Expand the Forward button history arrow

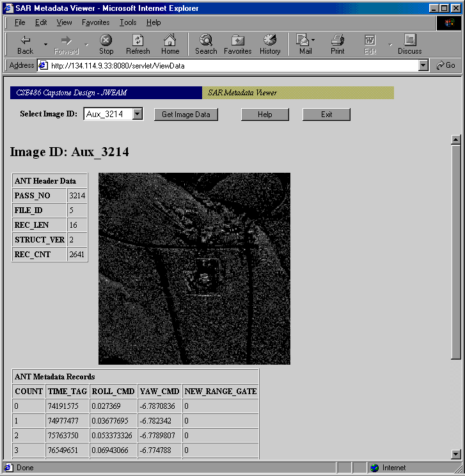(x=86, y=44)
